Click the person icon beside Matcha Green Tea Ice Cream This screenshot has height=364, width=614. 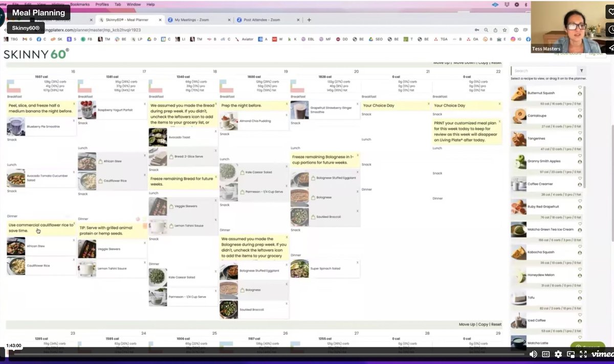580,230
